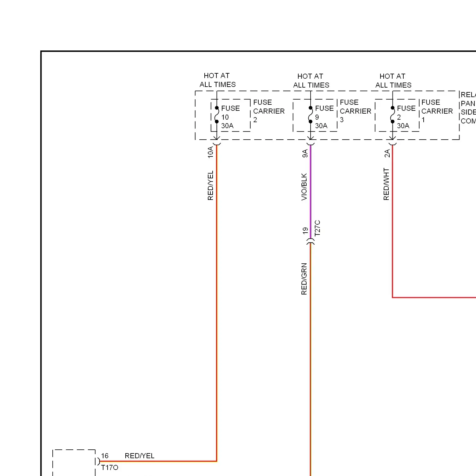Image resolution: width=476 pixels, height=476 pixels.
Task: Select the FUSE CARRIER 3 label
Action: point(355,111)
